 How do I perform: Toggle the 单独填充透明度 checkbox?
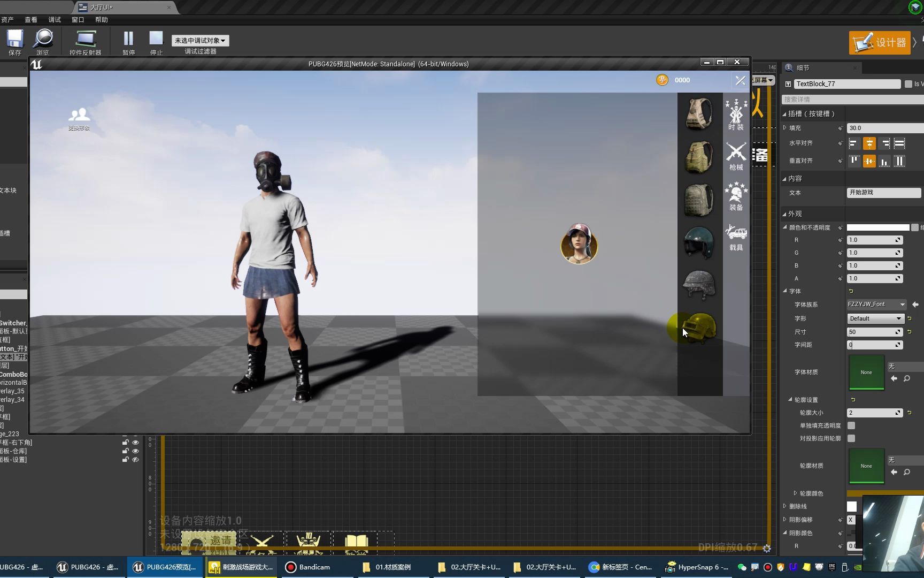851,425
